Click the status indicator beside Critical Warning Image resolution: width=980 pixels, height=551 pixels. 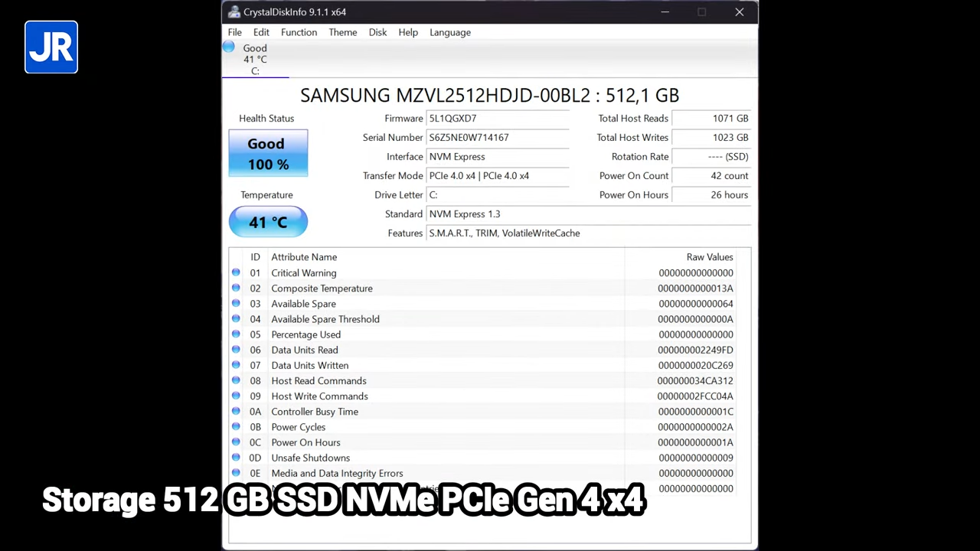coord(236,272)
